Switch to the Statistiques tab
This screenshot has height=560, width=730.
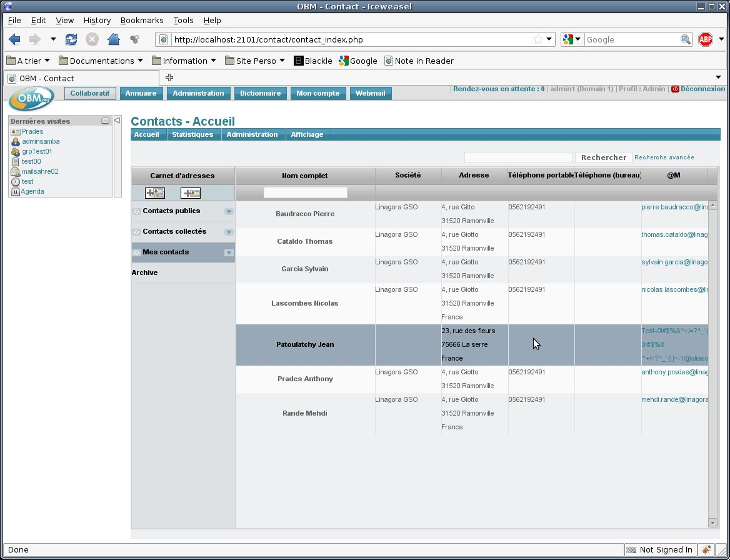tap(192, 134)
